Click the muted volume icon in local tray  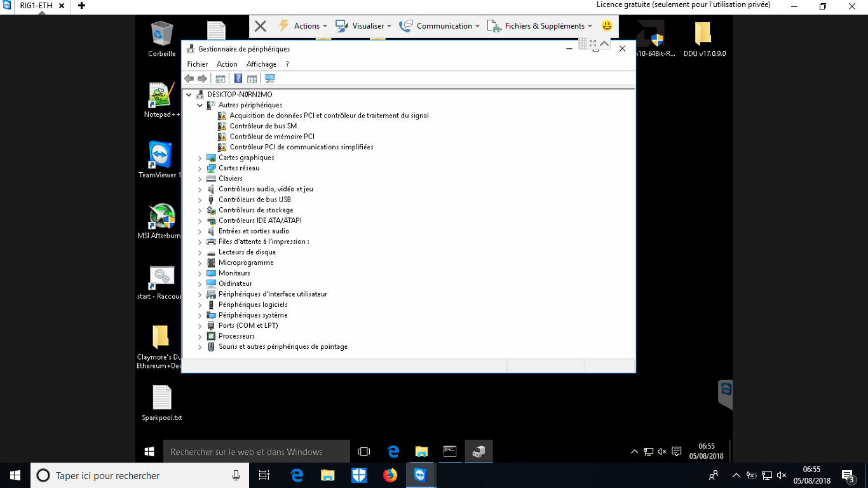coord(782,475)
